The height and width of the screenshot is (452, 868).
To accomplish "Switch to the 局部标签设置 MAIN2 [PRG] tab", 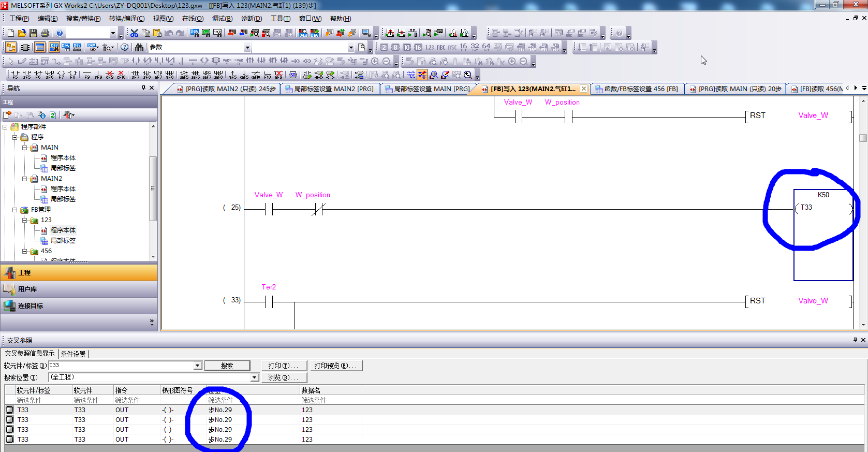I will coord(330,89).
